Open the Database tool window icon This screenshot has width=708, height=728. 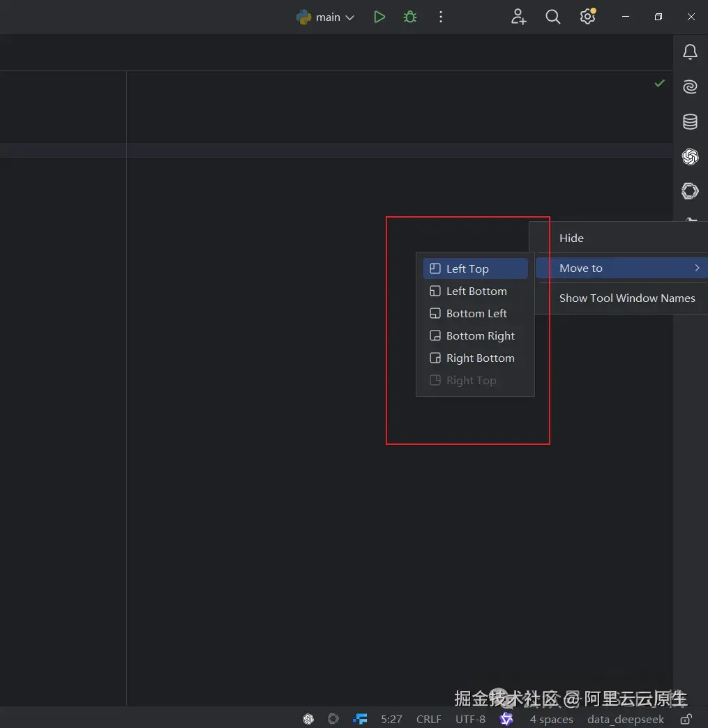(x=690, y=121)
